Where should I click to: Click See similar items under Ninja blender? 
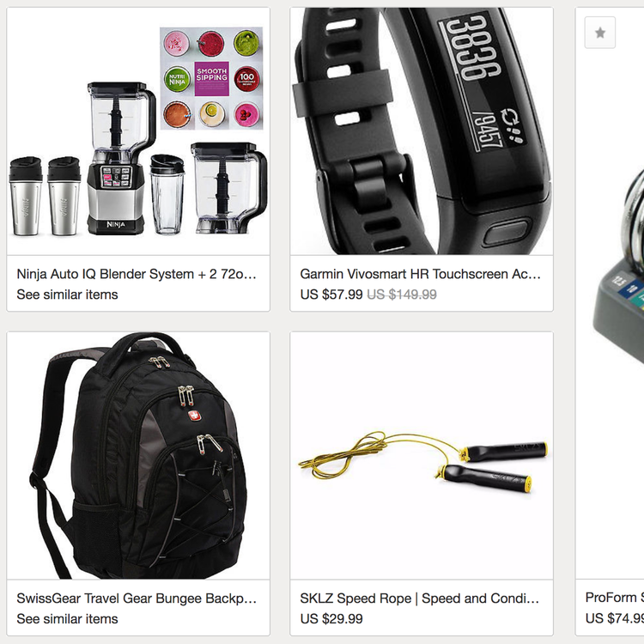[x=67, y=295]
